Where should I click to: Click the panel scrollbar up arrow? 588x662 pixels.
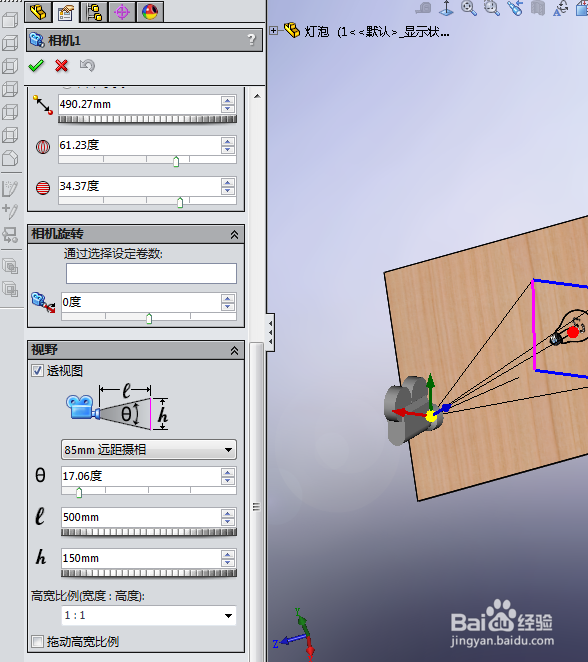coord(257,96)
